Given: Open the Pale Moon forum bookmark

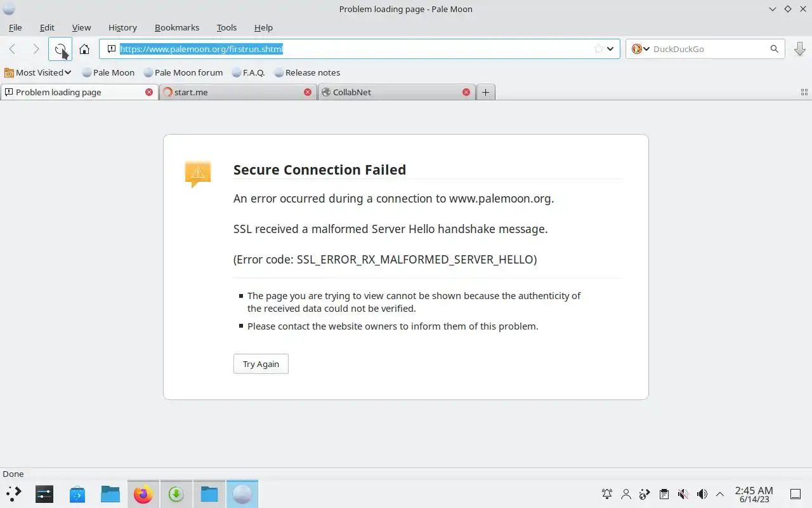Looking at the screenshot, I should point(183,72).
